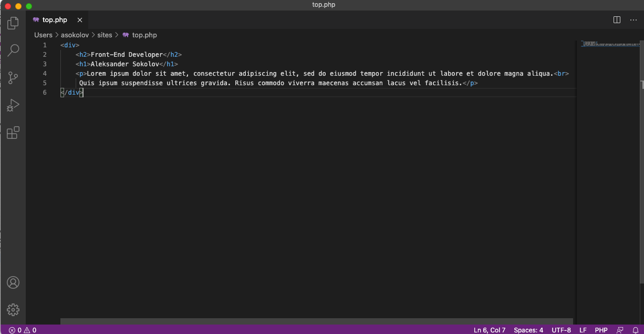Screen dimensions: 644x334
Task: Close the top.php tab
Action: 80,20
